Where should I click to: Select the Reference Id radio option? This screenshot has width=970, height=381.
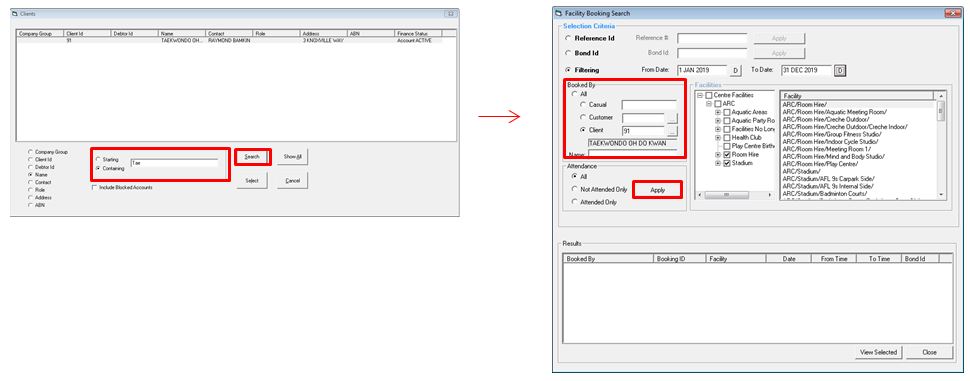(569, 38)
